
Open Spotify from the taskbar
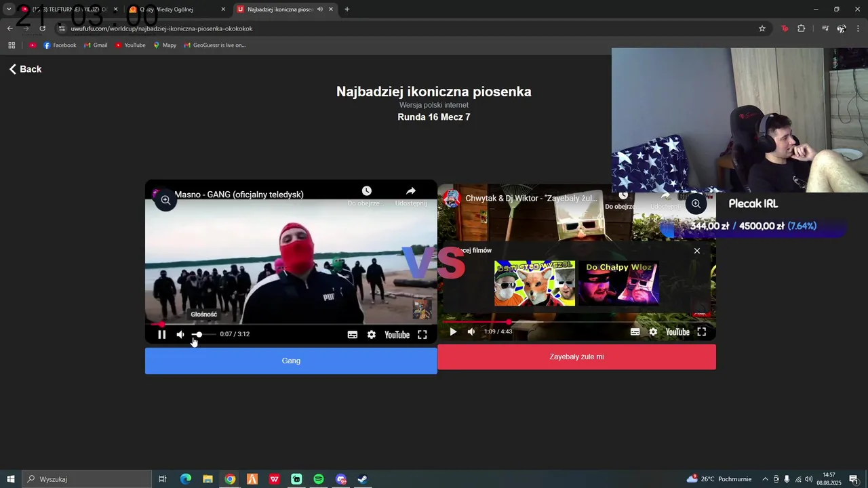[x=319, y=479]
